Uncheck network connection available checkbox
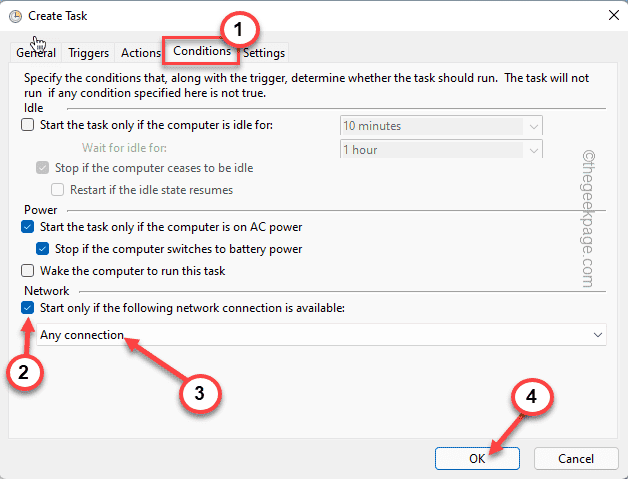Image resolution: width=628 pixels, height=479 pixels. pyautogui.click(x=27, y=308)
